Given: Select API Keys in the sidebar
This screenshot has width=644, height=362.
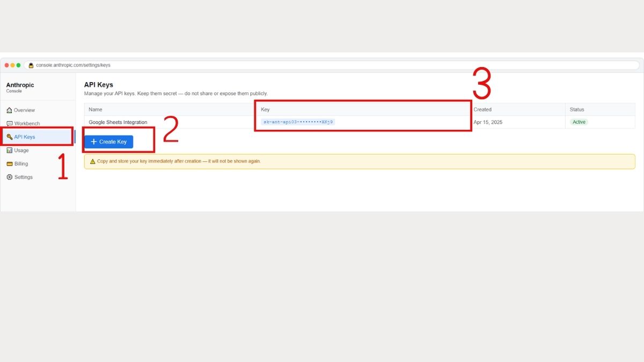Looking at the screenshot, I should [x=38, y=137].
